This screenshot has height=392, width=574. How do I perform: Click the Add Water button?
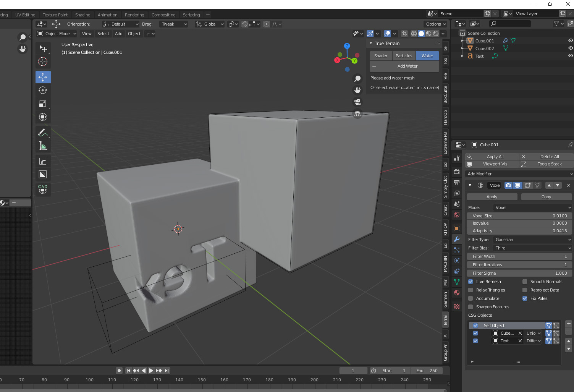pos(404,66)
